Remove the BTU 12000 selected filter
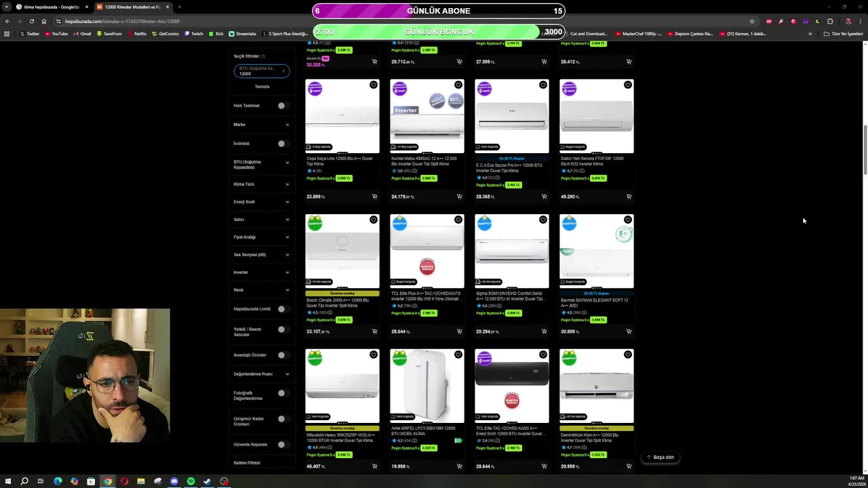 tap(283, 71)
